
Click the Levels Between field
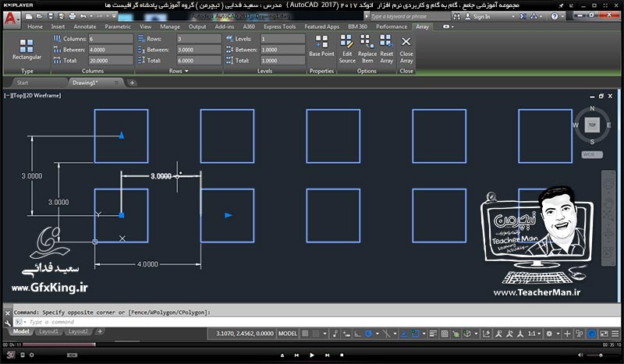(x=283, y=50)
